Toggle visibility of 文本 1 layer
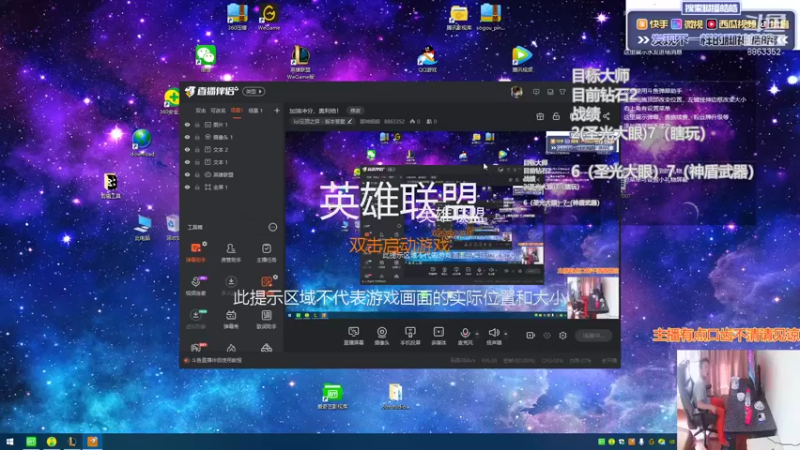Image resolution: width=800 pixels, height=450 pixels. (187, 162)
